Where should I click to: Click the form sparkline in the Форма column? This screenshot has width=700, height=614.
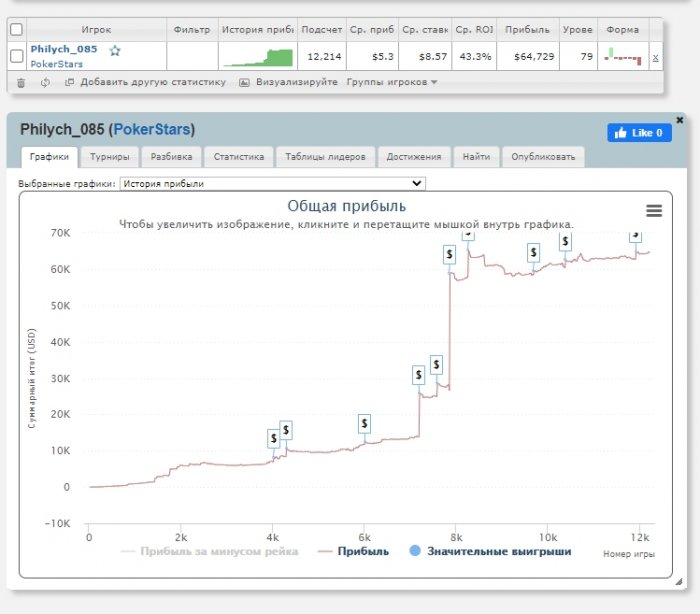(623, 56)
